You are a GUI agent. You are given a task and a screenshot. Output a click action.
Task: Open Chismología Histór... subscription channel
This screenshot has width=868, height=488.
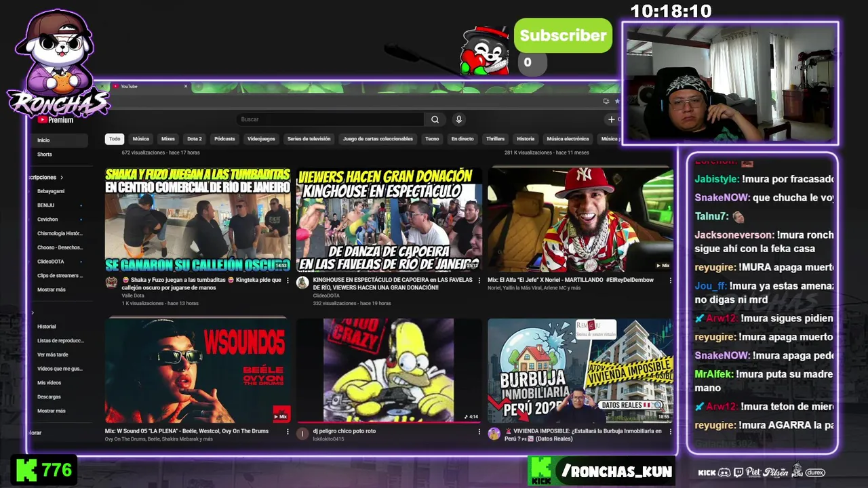pyautogui.click(x=58, y=233)
